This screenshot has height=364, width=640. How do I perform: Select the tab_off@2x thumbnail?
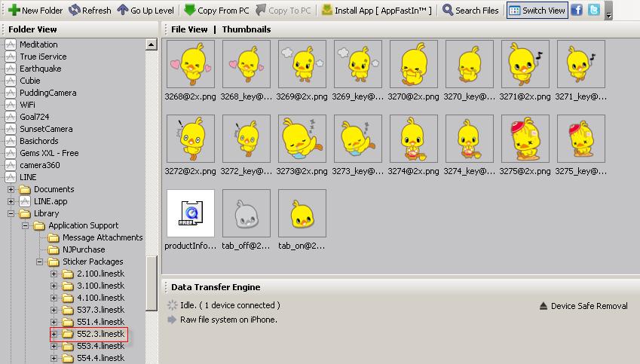(x=246, y=213)
